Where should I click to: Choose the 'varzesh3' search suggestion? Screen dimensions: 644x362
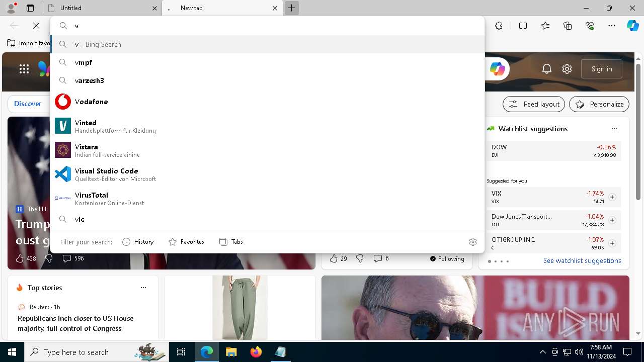(267, 80)
